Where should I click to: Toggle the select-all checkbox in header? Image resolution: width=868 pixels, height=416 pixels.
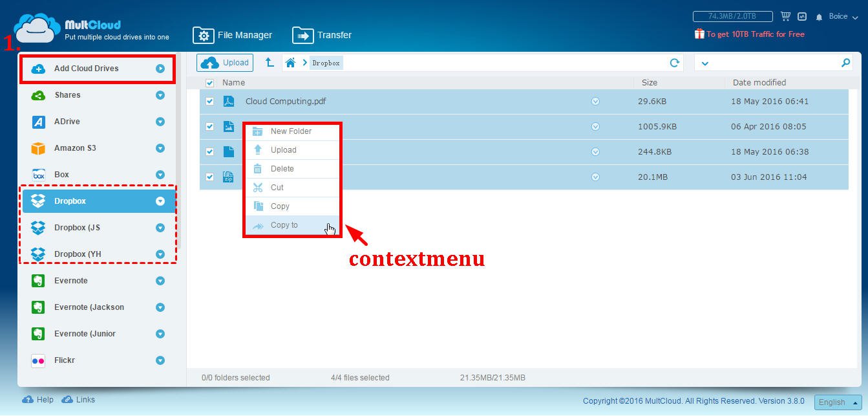click(x=209, y=83)
